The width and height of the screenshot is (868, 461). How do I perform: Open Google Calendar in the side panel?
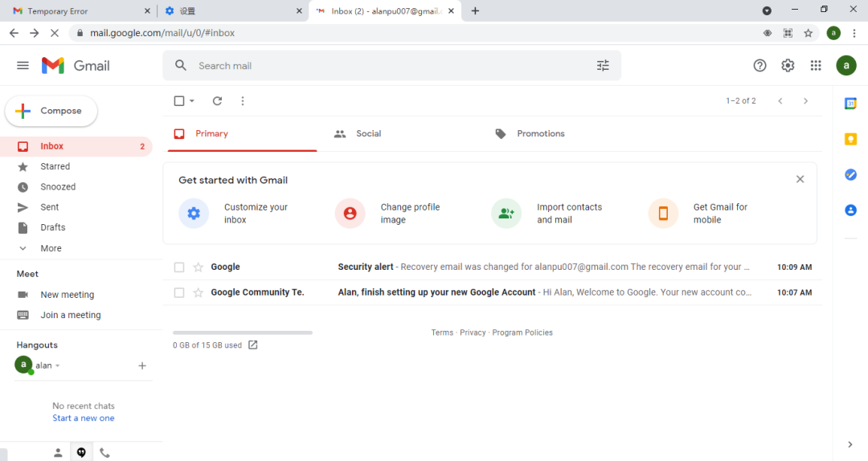(850, 104)
